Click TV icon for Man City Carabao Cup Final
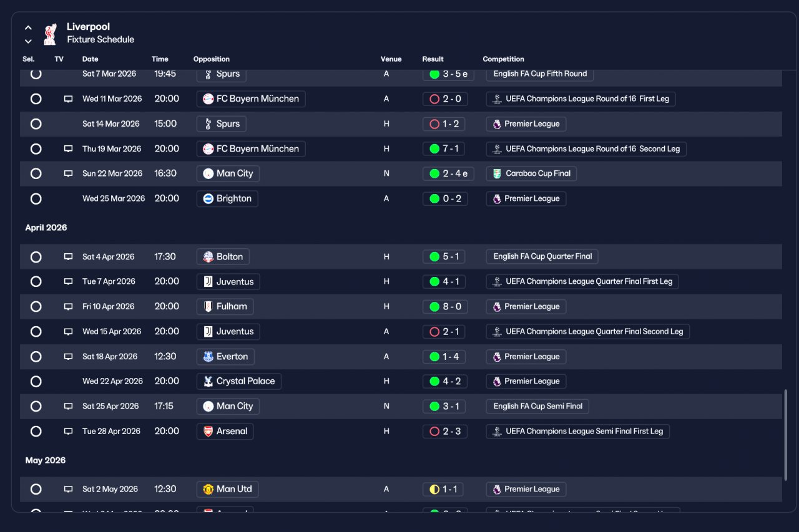The image size is (799, 532). [68, 174]
